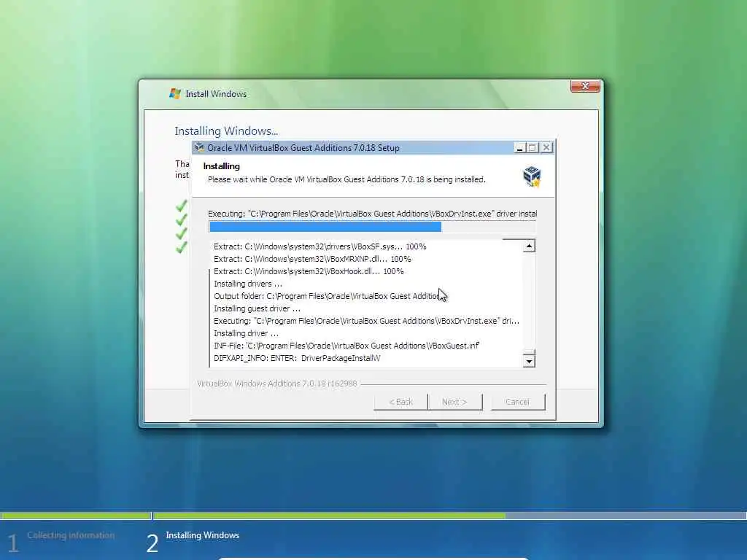747x560 pixels.
Task: Click the 'Installing Windows...' heading in the background window
Action: click(x=226, y=131)
